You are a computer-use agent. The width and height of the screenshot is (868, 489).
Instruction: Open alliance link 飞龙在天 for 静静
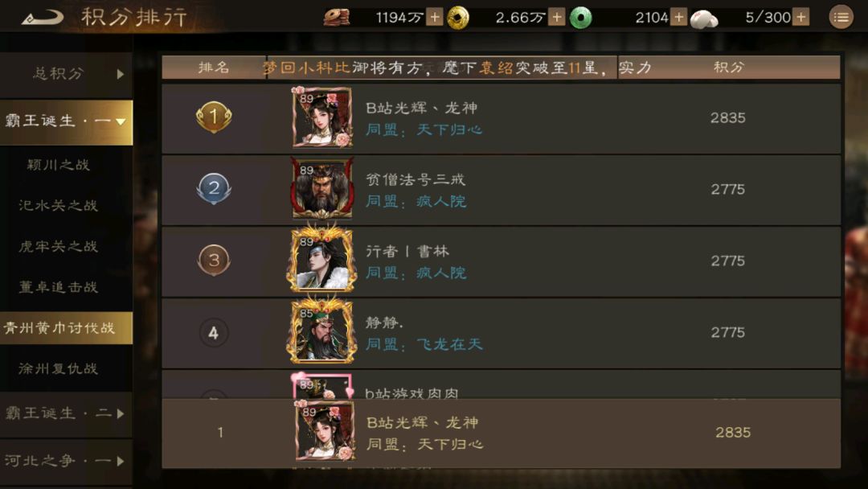coord(449,344)
